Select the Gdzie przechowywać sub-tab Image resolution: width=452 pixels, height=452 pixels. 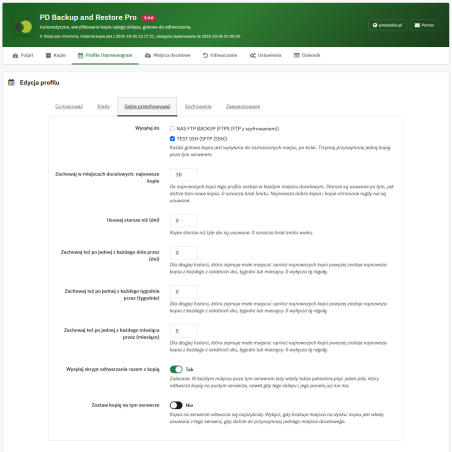point(147,106)
